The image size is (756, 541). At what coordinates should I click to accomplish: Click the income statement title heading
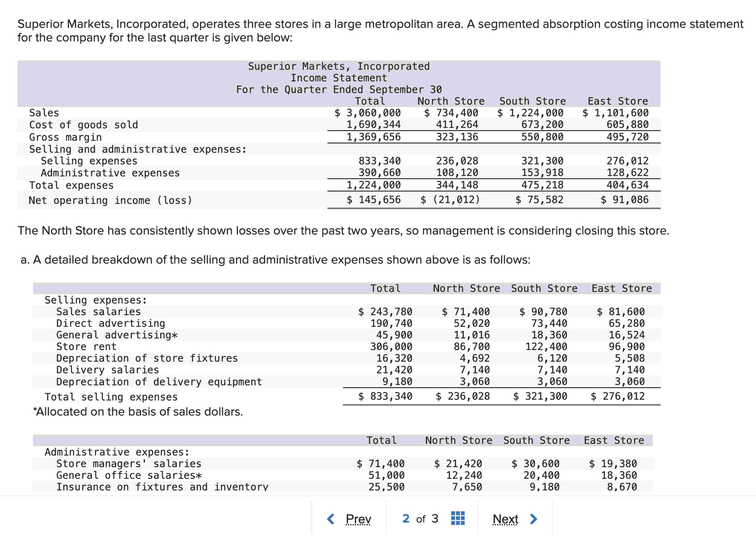[x=339, y=78]
